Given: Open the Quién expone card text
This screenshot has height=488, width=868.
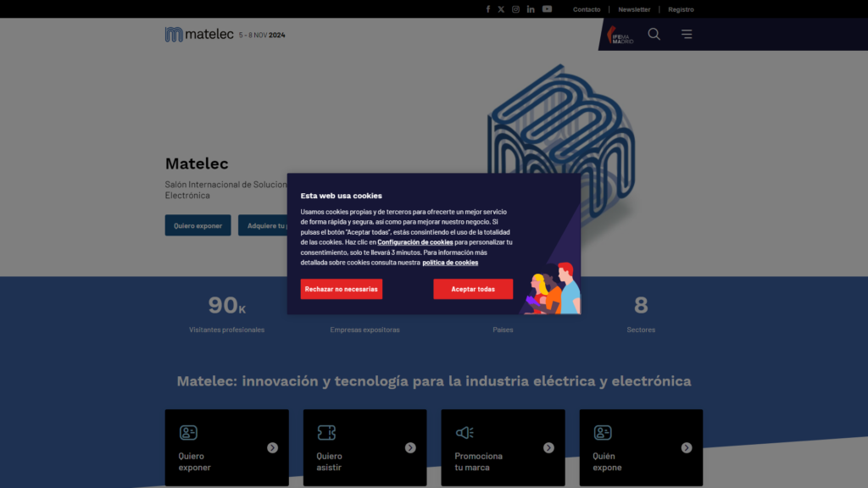Looking at the screenshot, I should pos(607,462).
